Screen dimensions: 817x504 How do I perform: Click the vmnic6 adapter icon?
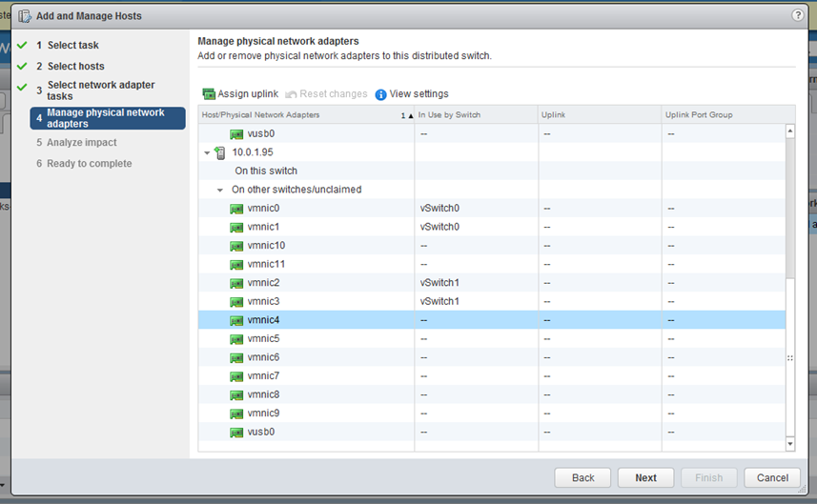point(236,357)
